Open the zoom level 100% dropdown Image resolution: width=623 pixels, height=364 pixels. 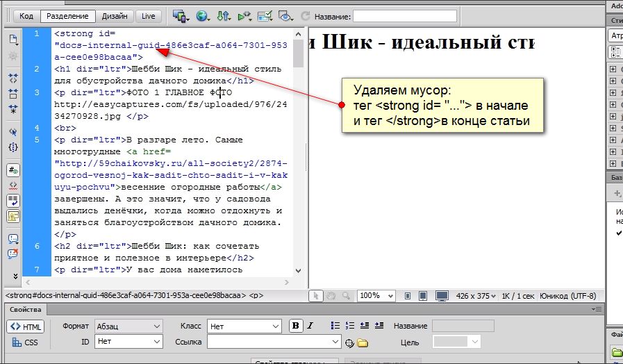click(x=377, y=296)
